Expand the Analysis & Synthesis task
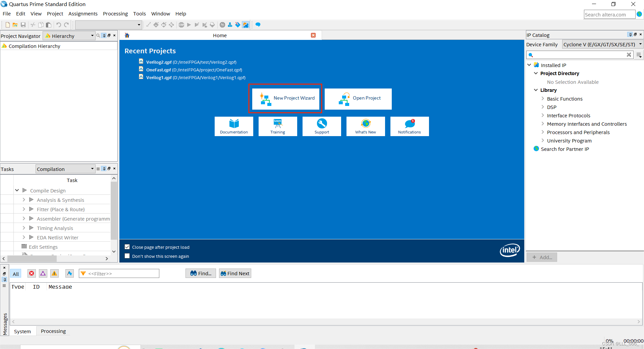644x349 pixels. coord(24,200)
